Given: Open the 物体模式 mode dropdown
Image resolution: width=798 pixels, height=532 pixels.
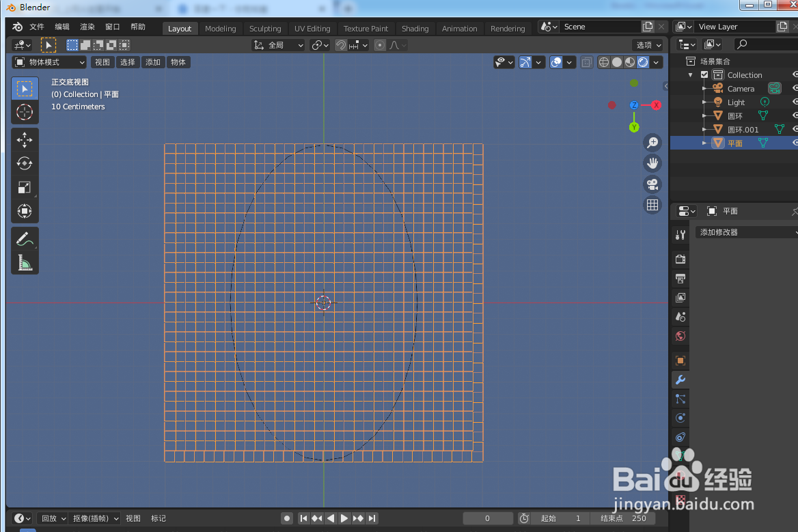Looking at the screenshot, I should tap(49, 61).
